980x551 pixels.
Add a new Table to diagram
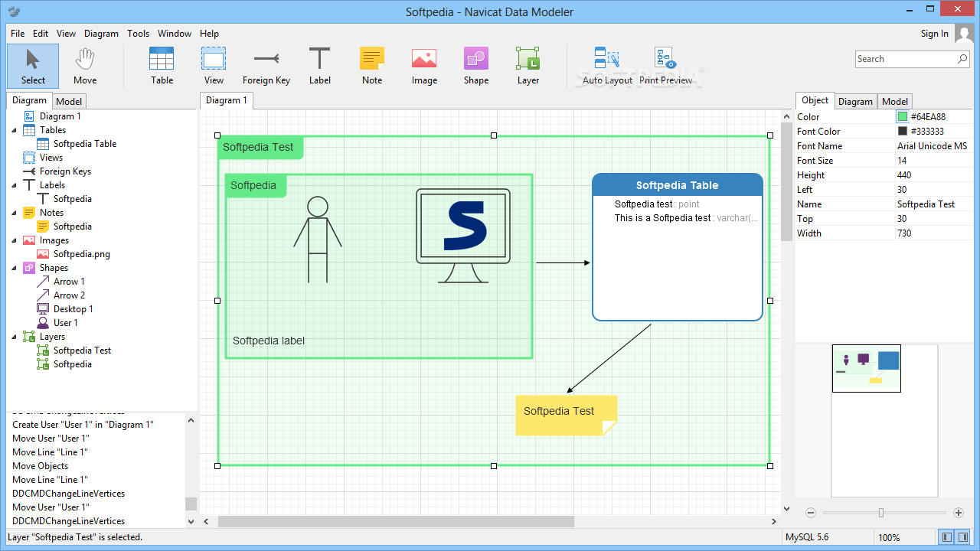(162, 66)
